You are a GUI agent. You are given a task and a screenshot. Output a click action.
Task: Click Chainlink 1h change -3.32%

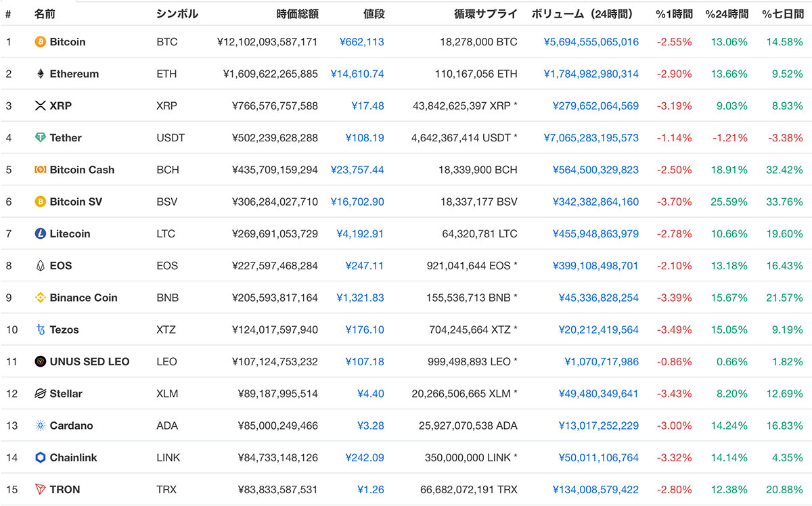pos(675,457)
